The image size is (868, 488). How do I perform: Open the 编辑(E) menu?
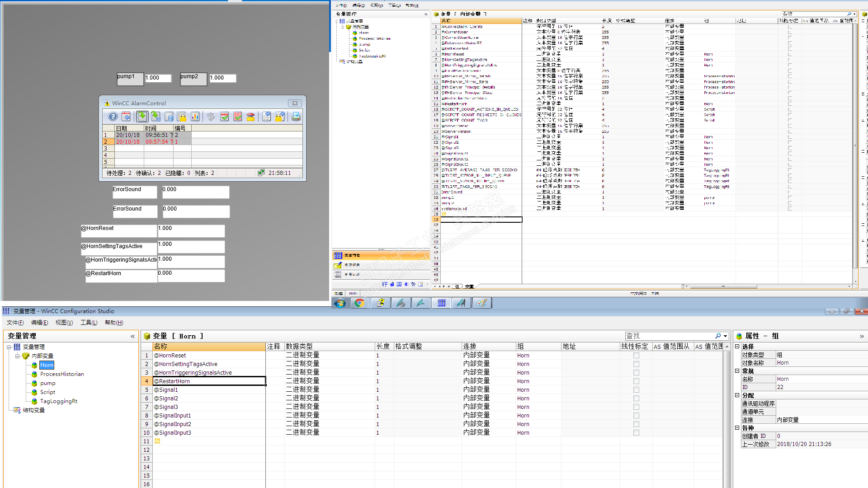click(39, 323)
